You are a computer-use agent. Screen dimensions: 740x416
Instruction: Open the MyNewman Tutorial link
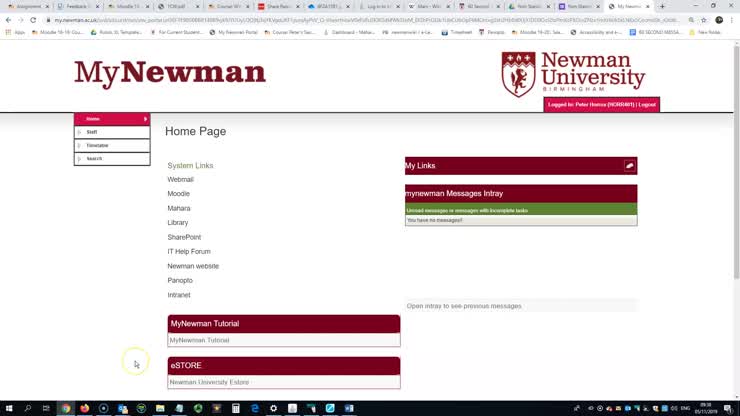[x=199, y=340]
